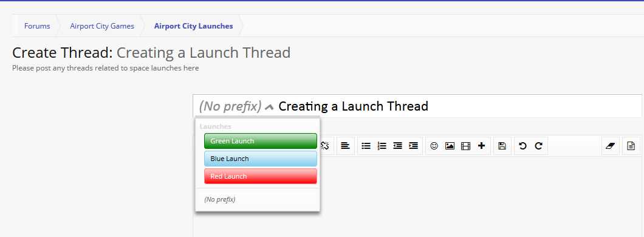Insert an ordered numbered list
The height and width of the screenshot is (237, 644).
coord(382,146)
